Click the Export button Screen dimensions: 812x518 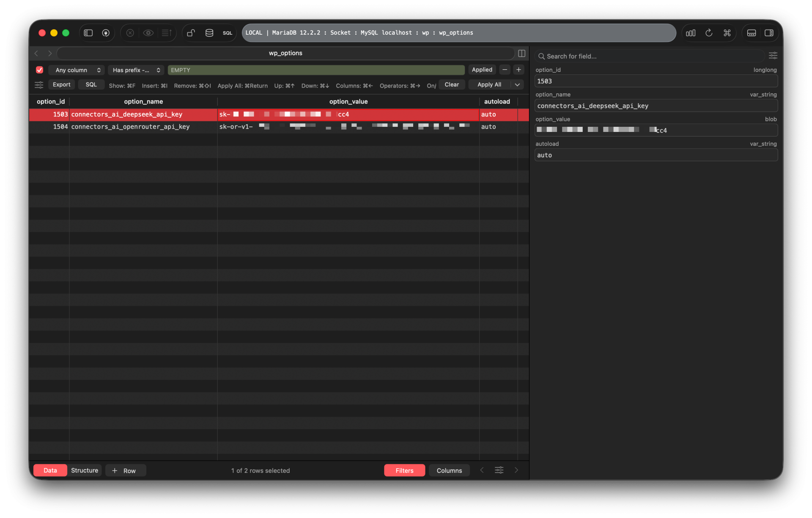pos(62,85)
